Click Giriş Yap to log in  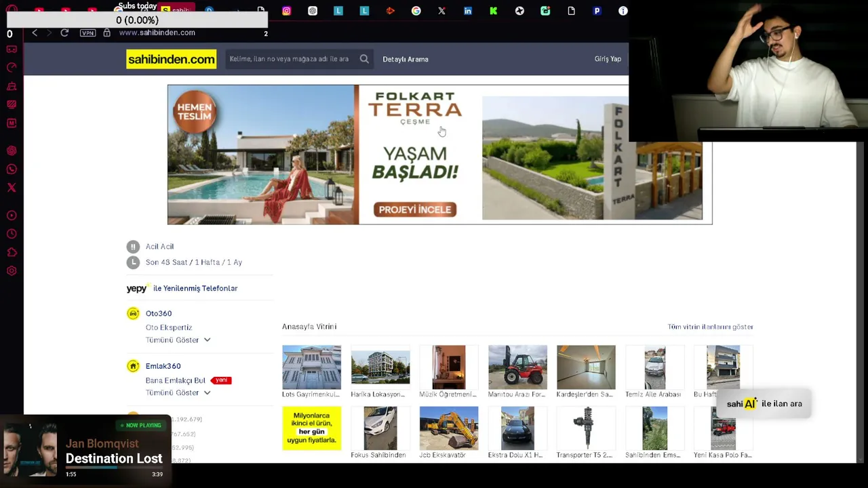(x=608, y=59)
